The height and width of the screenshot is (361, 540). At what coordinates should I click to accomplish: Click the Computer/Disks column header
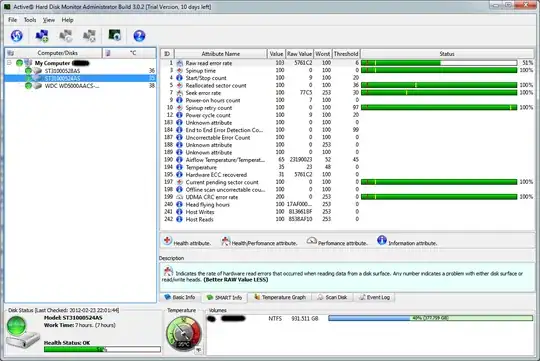(54, 53)
